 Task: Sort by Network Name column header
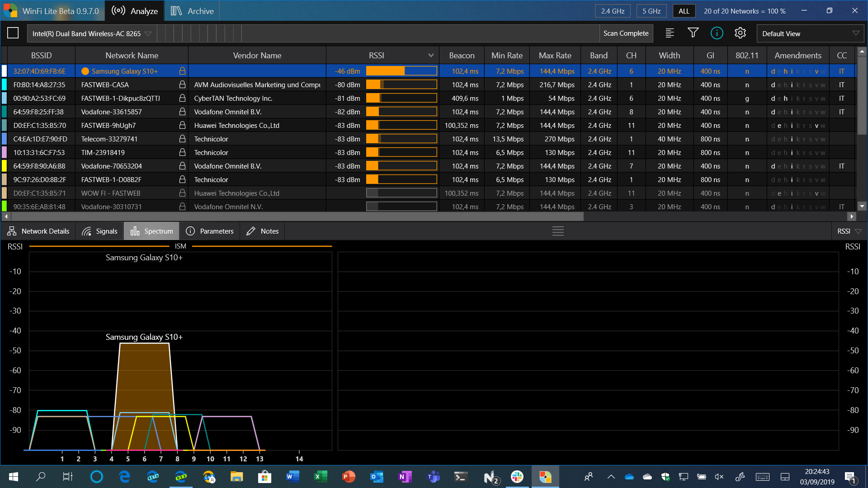coord(132,56)
